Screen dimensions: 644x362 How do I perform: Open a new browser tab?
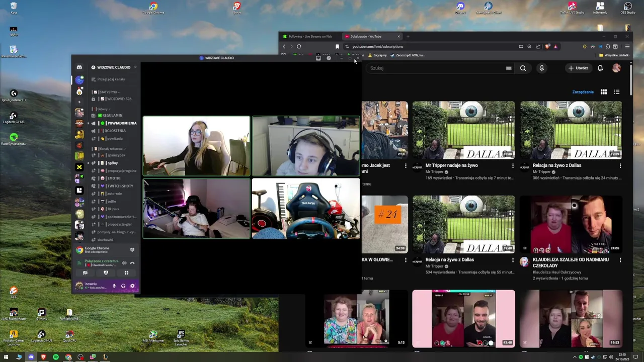click(x=408, y=36)
